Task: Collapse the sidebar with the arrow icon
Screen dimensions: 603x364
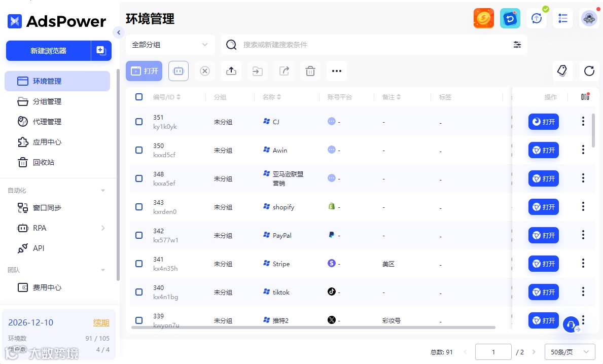Action: click(x=119, y=32)
